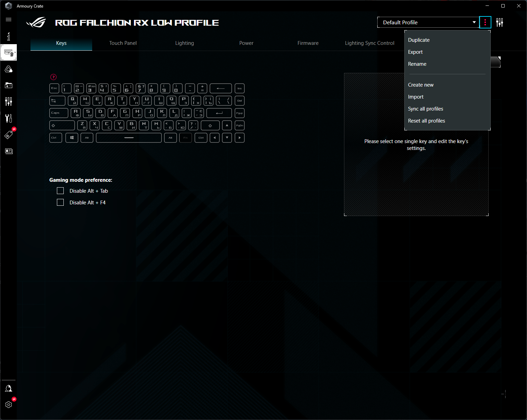Enable Disable Alt + Tab checkbox
This screenshot has height=420, width=527.
point(60,191)
